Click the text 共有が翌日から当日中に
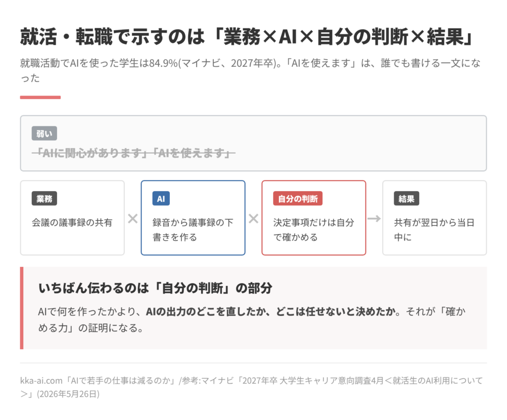Viewport: 507px width, 420px height. point(434,230)
